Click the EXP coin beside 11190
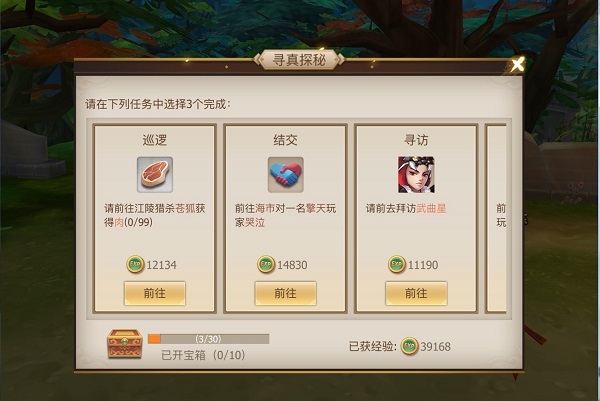Viewport: 600px width, 401px height. (397, 264)
